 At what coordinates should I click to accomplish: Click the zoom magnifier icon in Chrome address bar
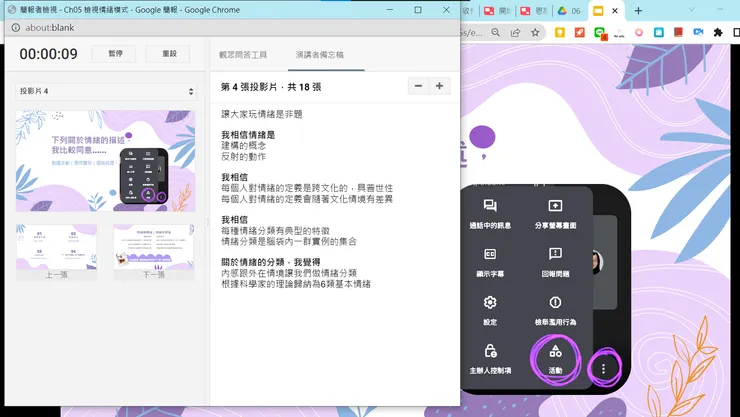pos(496,33)
